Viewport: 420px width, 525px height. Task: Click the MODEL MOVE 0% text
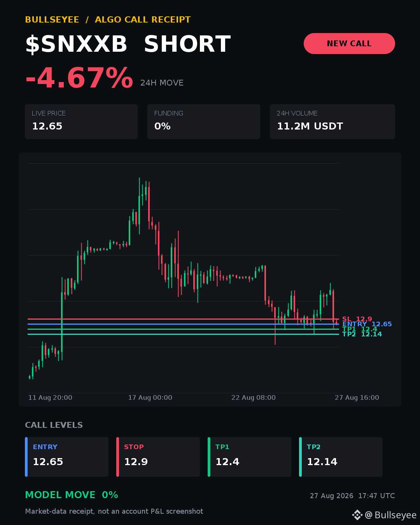72,495
